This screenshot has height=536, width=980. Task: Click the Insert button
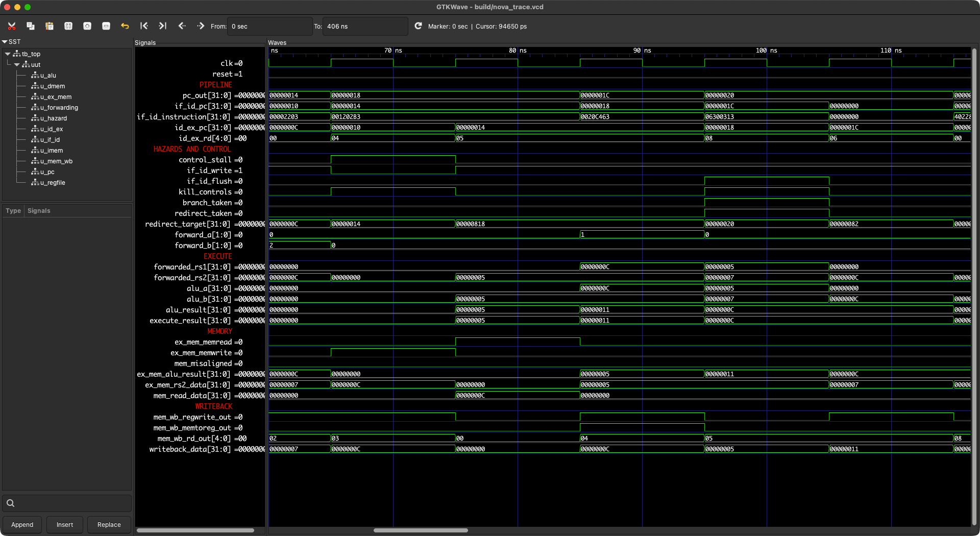tap(65, 525)
